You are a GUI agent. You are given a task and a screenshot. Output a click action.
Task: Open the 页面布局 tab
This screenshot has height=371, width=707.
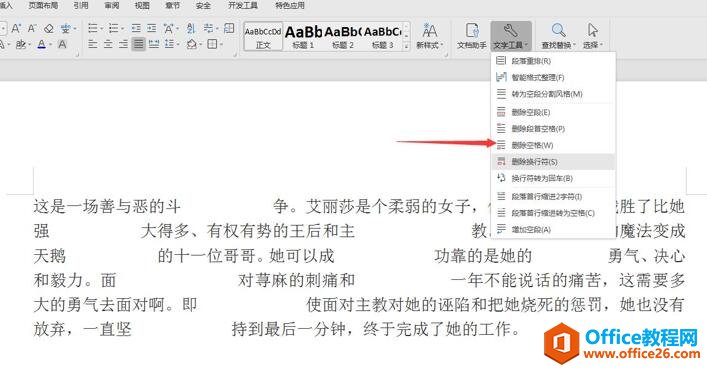tap(43, 5)
